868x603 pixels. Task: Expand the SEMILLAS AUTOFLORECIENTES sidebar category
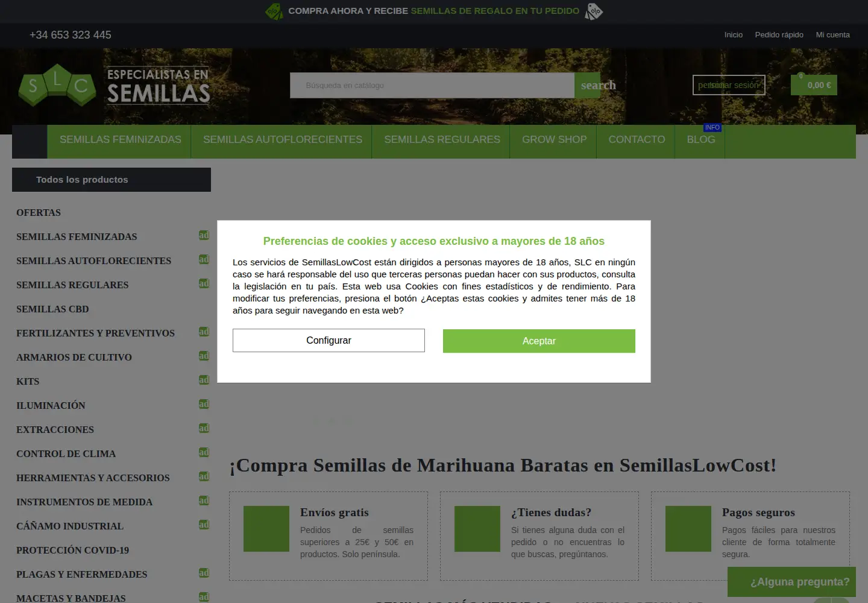[204, 259]
